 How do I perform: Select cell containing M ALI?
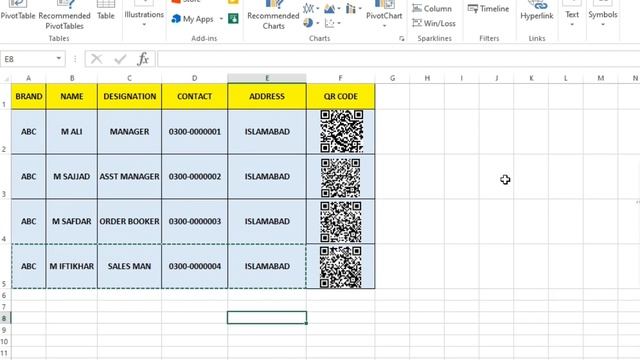(x=71, y=132)
